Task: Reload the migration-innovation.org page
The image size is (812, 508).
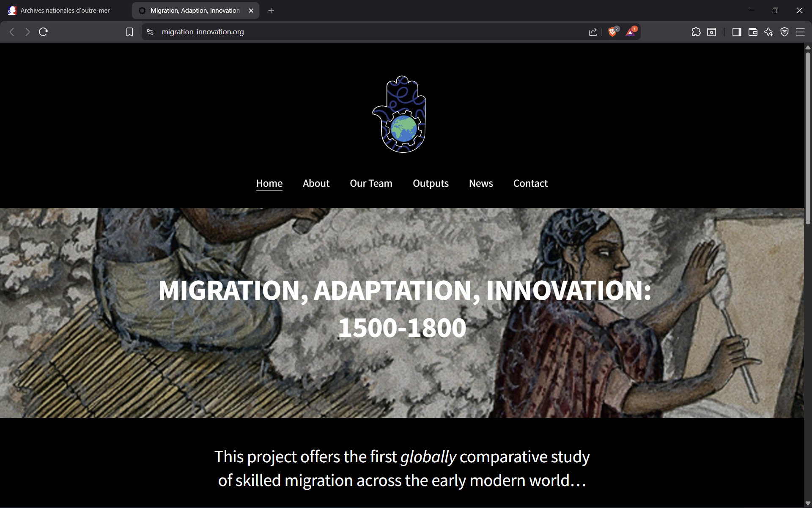Action: [43, 32]
